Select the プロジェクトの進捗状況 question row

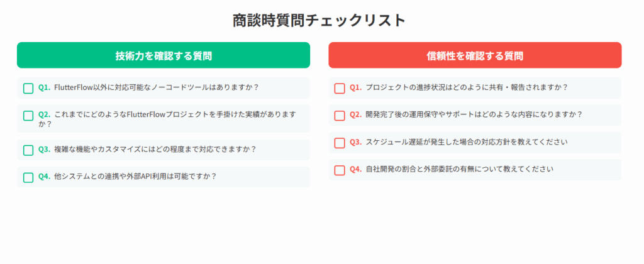coord(475,88)
